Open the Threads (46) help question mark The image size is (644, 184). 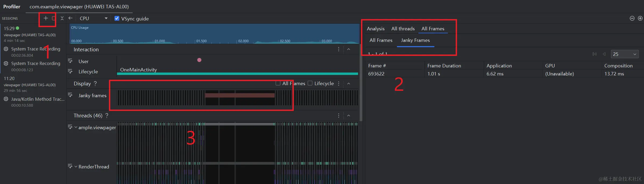107,116
